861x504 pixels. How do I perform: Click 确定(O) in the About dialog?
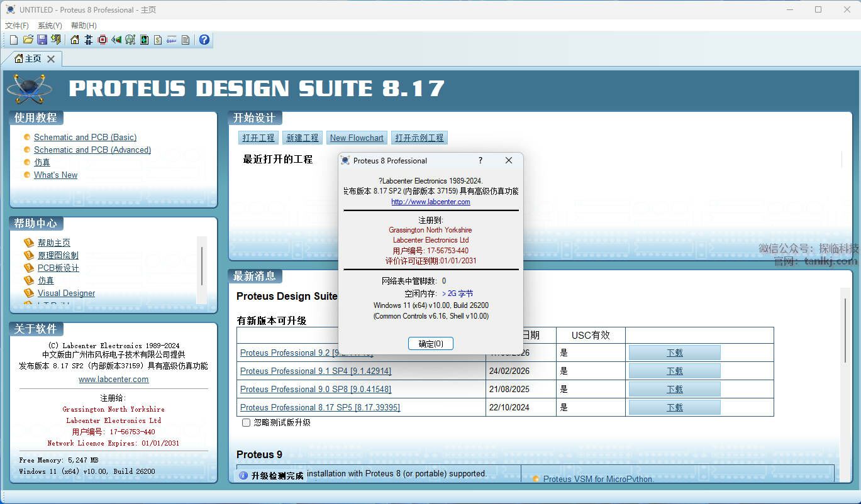pos(431,344)
